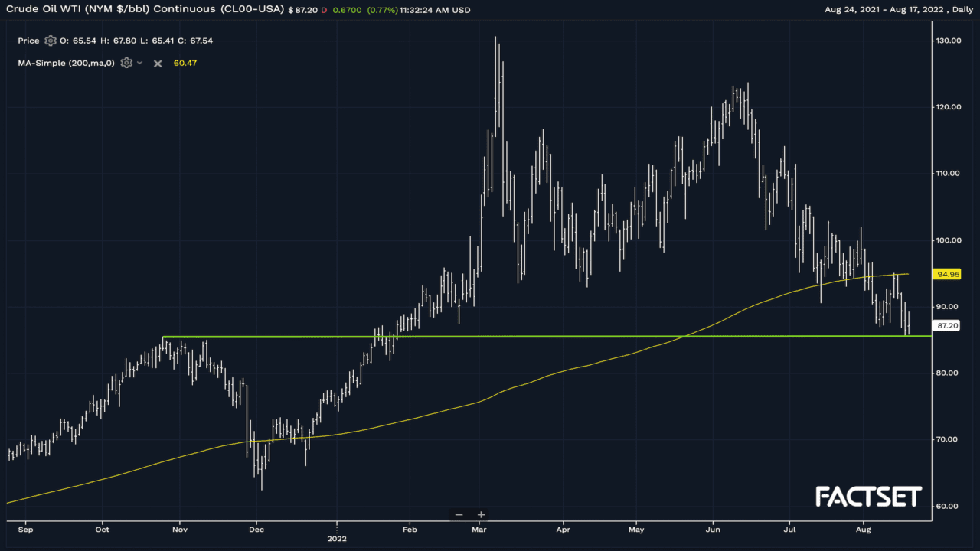Viewport: 980px width, 551px height.
Task: Select the yellow 94.95 moving average tag
Action: coord(948,274)
